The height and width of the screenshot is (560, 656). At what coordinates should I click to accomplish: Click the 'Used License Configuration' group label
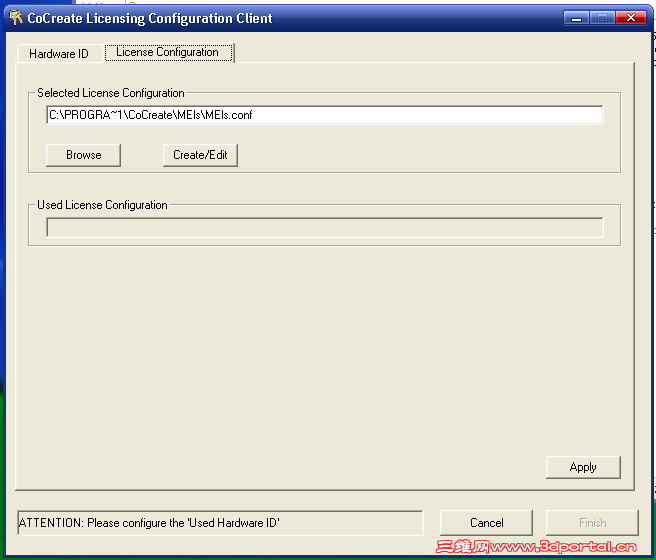click(102, 205)
